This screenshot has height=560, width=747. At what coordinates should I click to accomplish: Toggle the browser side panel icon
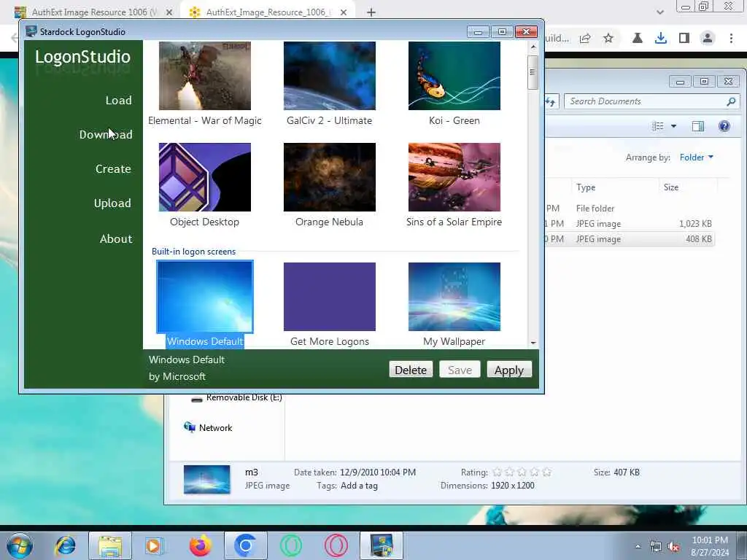684,39
